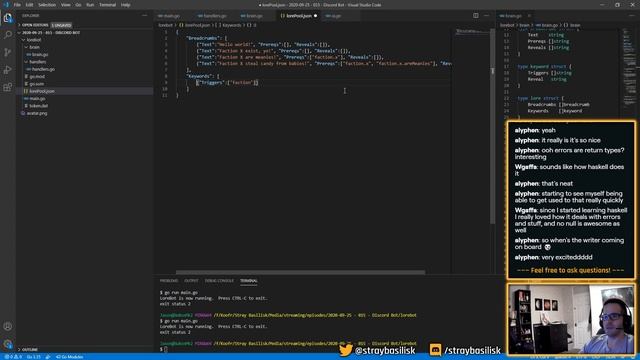Open go.sum in the explorer tree

84,84
